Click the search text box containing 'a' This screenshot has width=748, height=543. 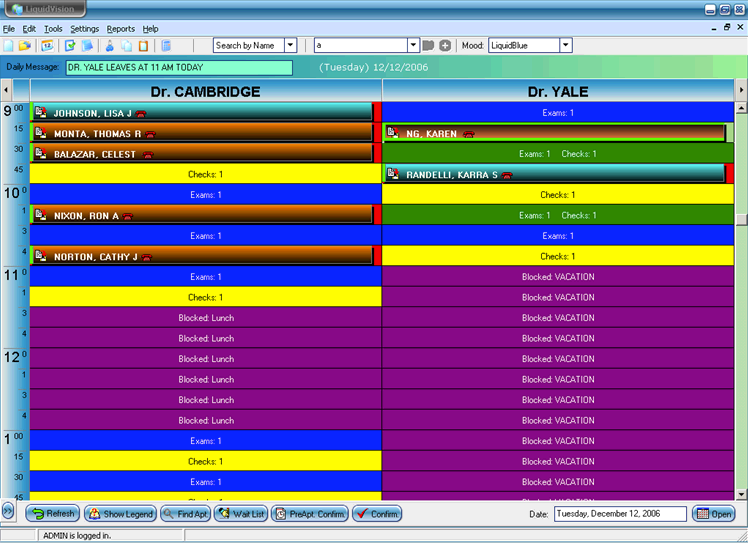click(x=361, y=45)
